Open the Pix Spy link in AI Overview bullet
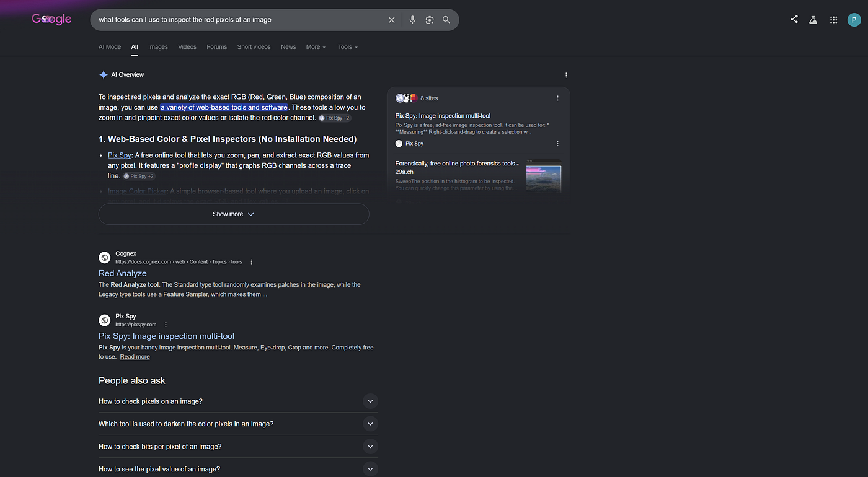 pos(120,155)
